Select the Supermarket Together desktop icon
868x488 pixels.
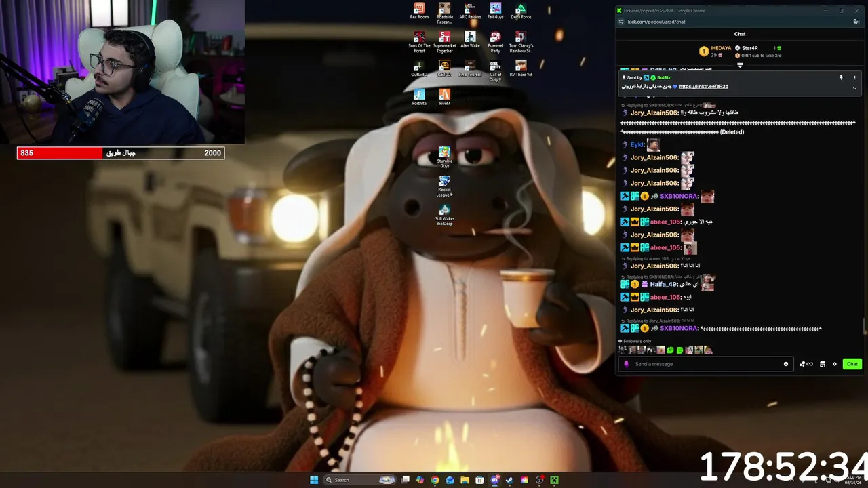(x=445, y=42)
